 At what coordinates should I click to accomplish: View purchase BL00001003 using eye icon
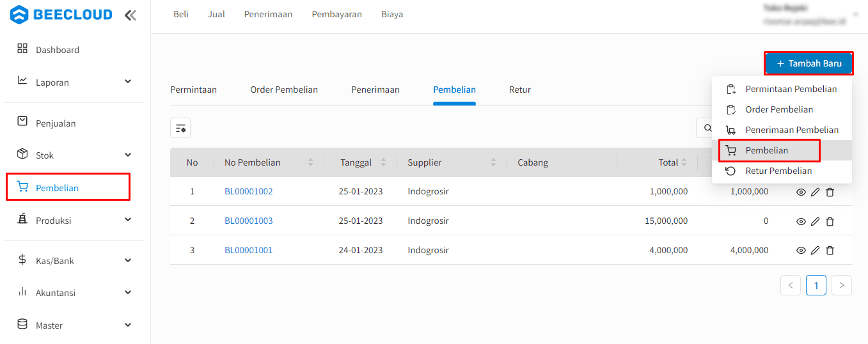[x=800, y=221]
